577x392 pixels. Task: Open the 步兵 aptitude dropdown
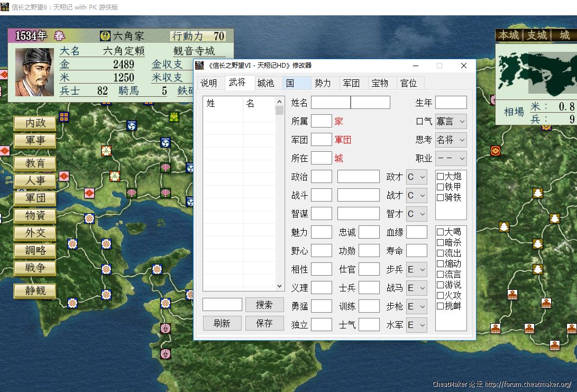tap(416, 269)
